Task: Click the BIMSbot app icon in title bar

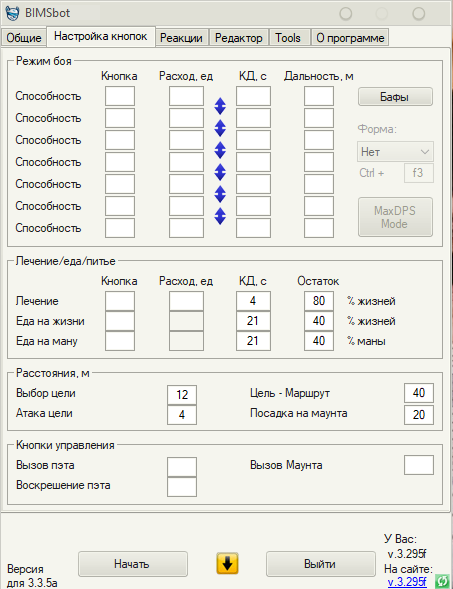Action: tap(12, 13)
